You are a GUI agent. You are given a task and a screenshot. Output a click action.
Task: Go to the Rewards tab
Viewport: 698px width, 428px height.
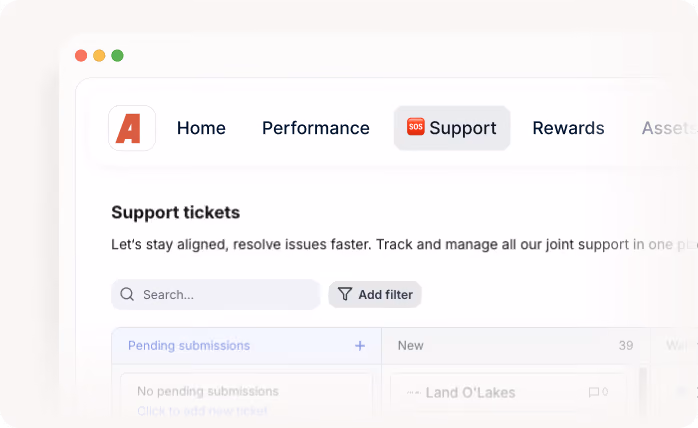point(568,128)
